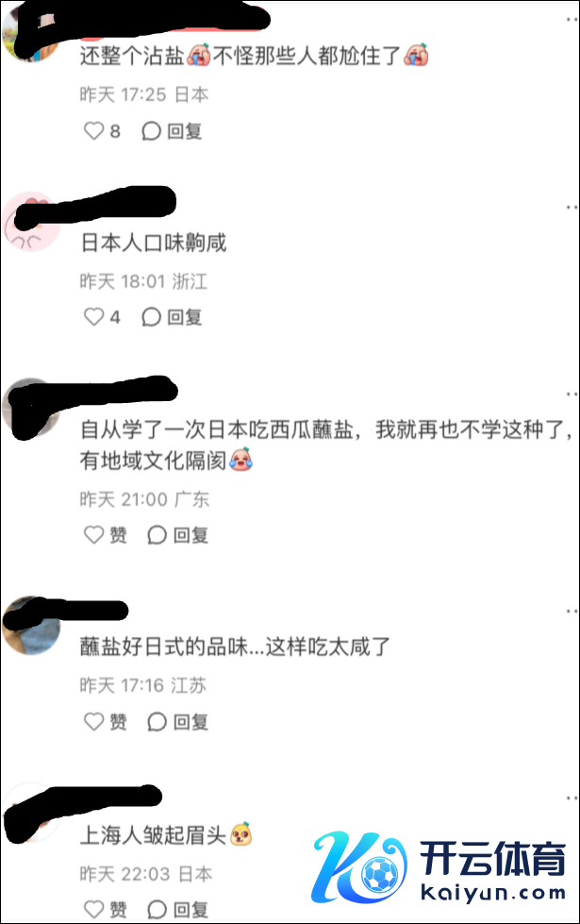Like the 上海人皱起眉头 comment
Screen dimensions: 580x924
pos(93,909)
